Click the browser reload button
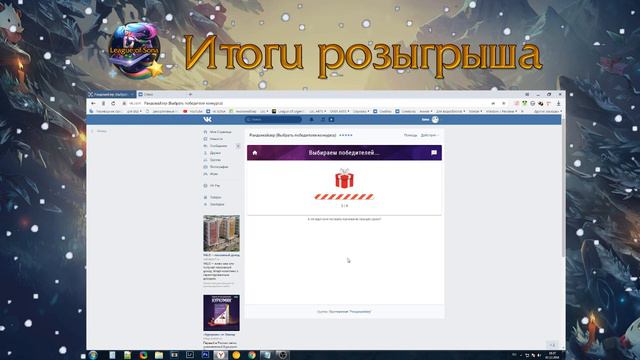This screenshot has height=360, width=640. 113,104
